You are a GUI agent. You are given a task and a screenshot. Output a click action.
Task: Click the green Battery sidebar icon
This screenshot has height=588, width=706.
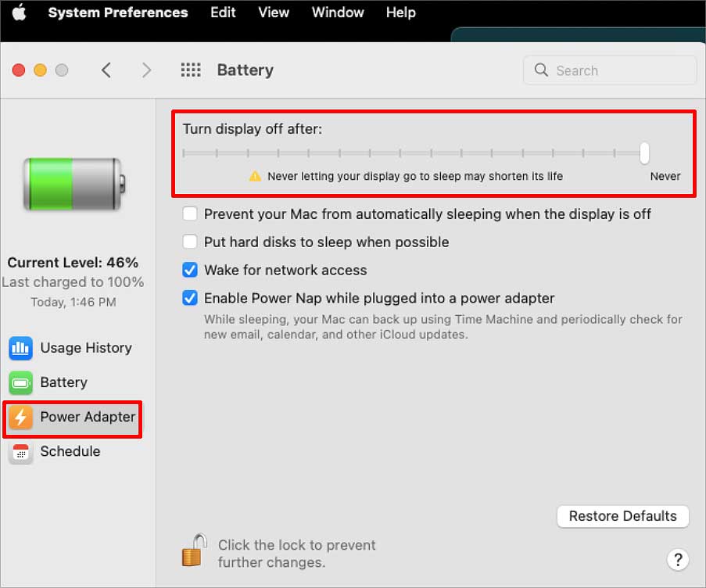click(x=20, y=382)
